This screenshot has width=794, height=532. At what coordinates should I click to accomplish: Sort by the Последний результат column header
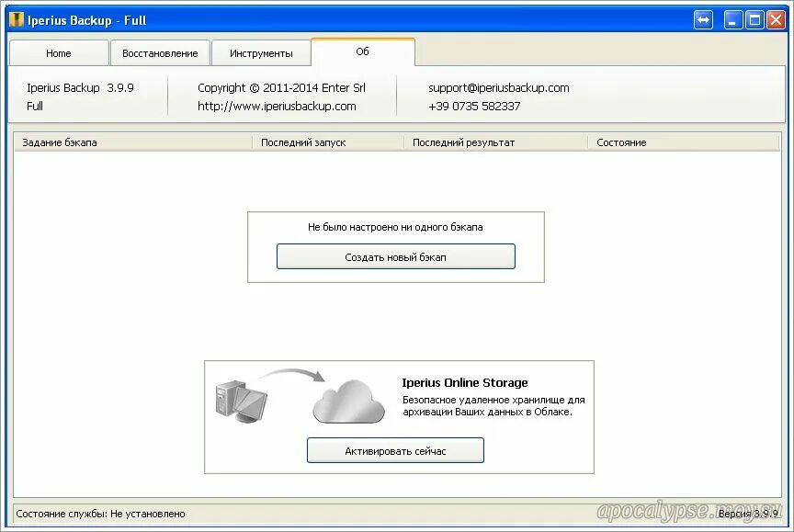[495, 142]
